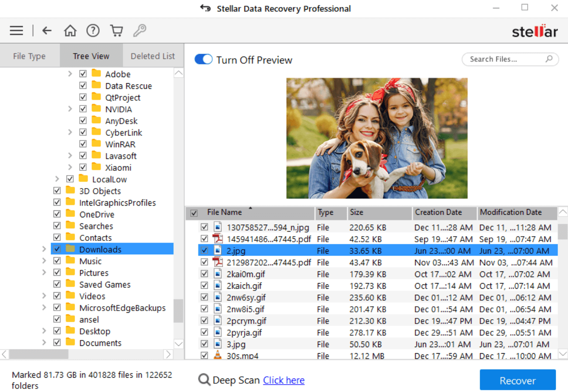Click the Search Files input field
The image size is (568, 392).
505,59
